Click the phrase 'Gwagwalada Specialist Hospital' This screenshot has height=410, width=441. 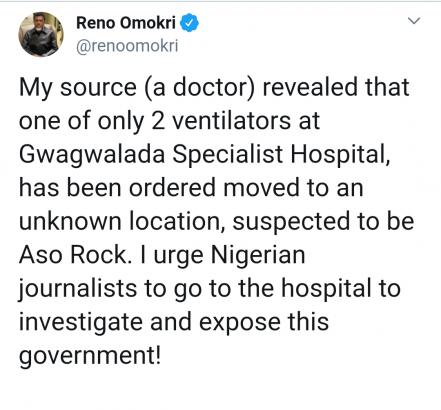[x=204, y=155]
